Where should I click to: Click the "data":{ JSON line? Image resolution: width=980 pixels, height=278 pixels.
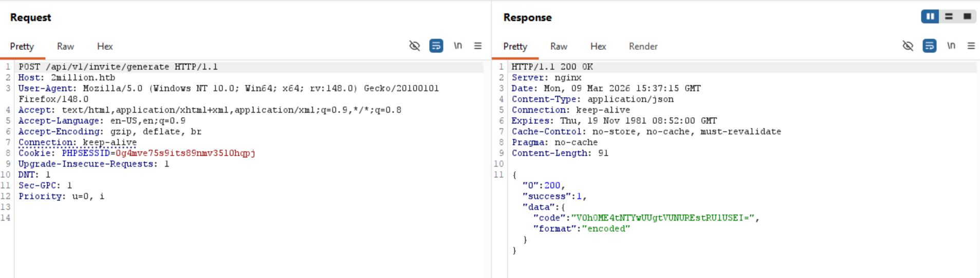pyautogui.click(x=544, y=207)
